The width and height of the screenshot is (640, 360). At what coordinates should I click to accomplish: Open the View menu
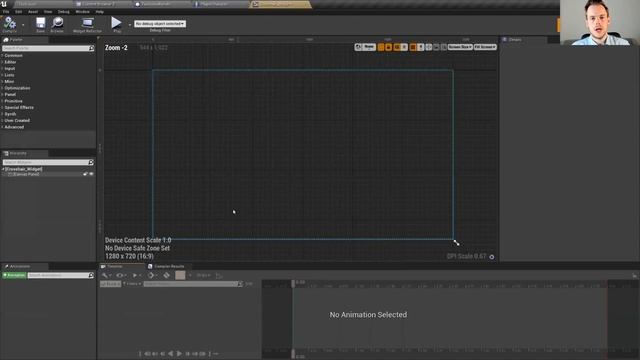click(x=48, y=11)
